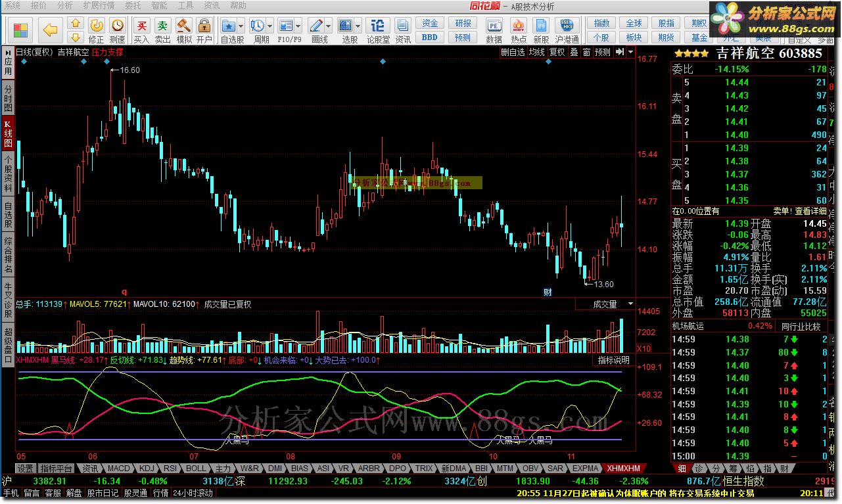
Task: Open the 委托 menu
Action: pos(133,5)
